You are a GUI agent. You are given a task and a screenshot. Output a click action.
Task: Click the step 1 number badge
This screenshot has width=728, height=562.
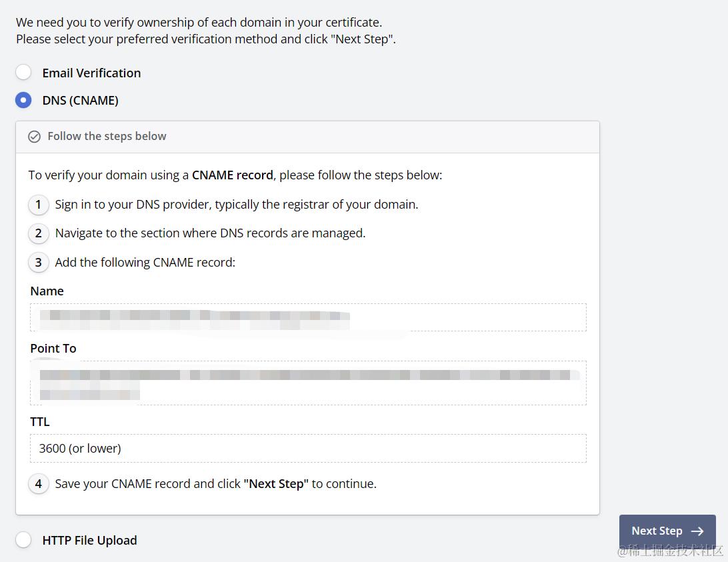(39, 205)
